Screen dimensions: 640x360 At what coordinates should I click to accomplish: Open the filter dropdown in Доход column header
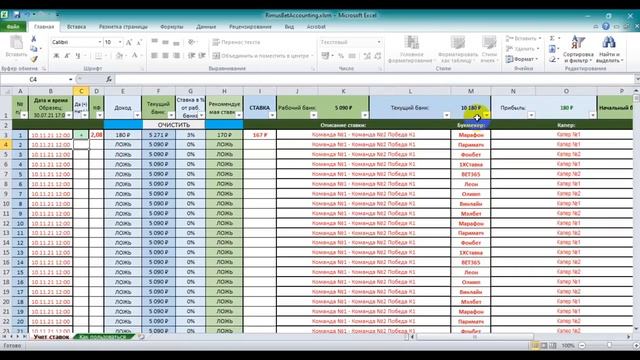(x=137, y=116)
